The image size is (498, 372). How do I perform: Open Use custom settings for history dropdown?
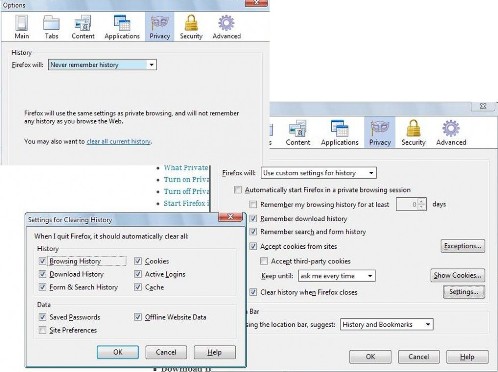(x=319, y=173)
